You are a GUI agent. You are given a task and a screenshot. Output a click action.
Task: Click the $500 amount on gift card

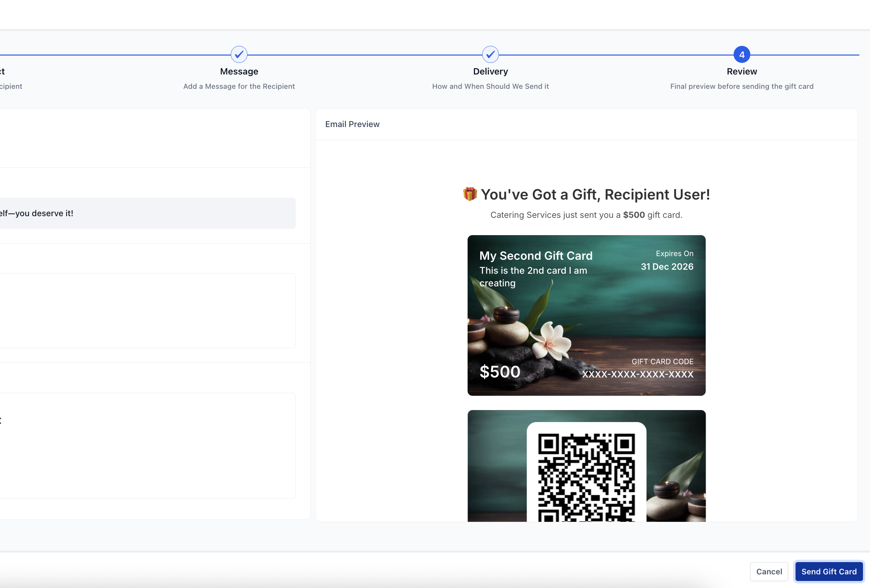coord(500,372)
